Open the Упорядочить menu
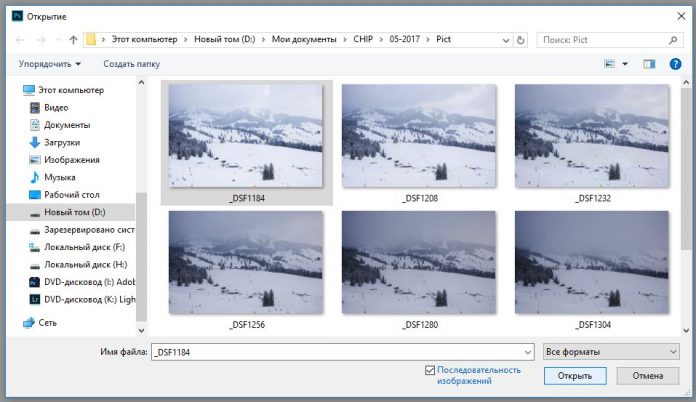 (49, 64)
